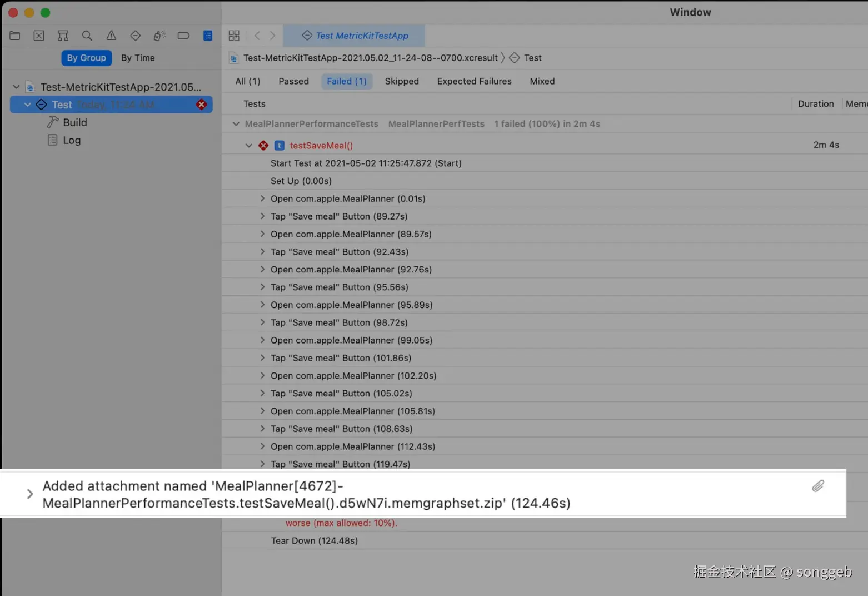Viewport: 868px width, 596px height.
Task: Click the Test breadcrumb item
Action: click(x=533, y=58)
